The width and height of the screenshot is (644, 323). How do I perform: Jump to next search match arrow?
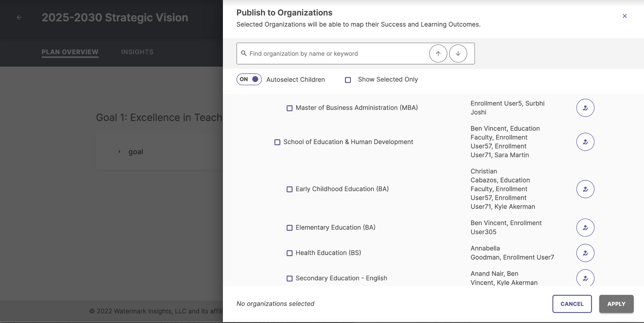click(458, 54)
